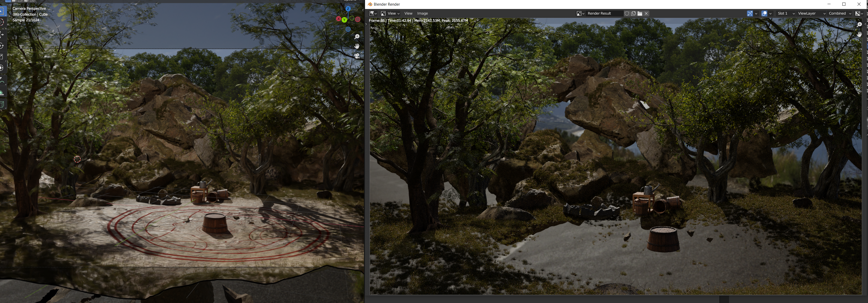Click the Add Cube tool icon
This screenshot has width=868, height=303.
point(2,104)
